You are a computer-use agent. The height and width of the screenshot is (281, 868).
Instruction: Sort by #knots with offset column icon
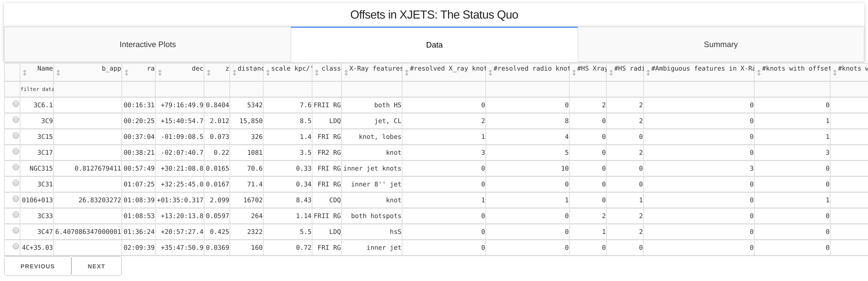point(759,72)
